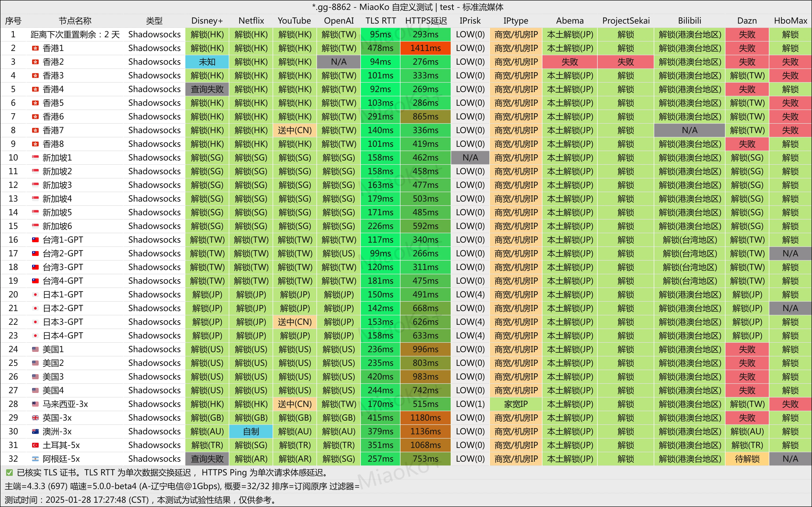
Task: Click the Taiwan flag beside 台湾4-GPT
Action: 35,281
